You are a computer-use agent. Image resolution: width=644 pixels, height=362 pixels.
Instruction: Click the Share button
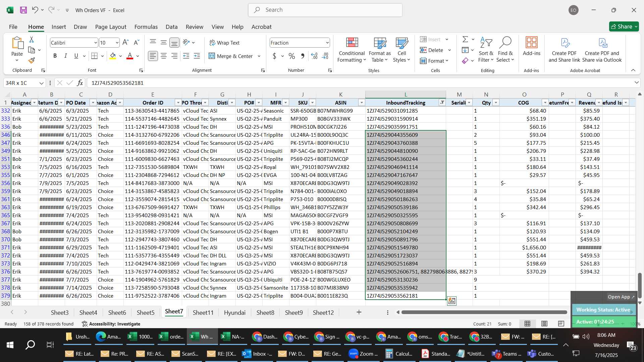624,26
